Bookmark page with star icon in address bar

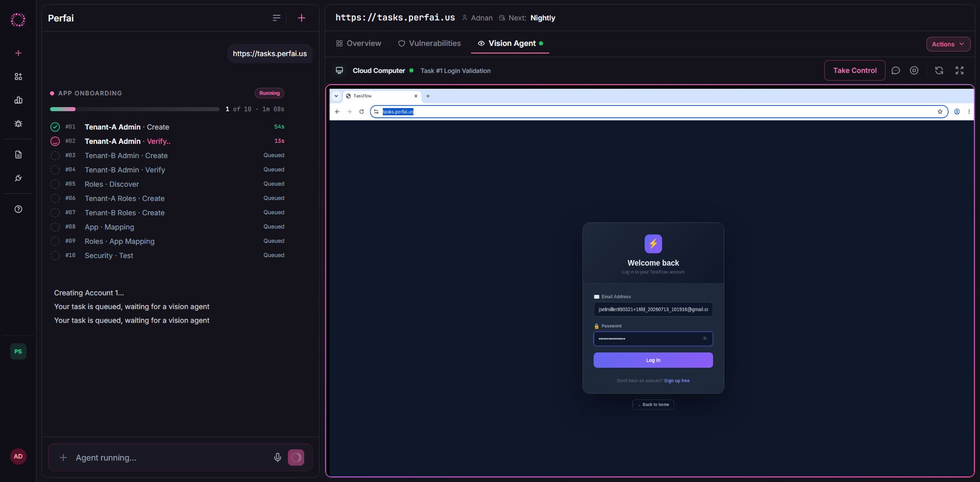940,112
